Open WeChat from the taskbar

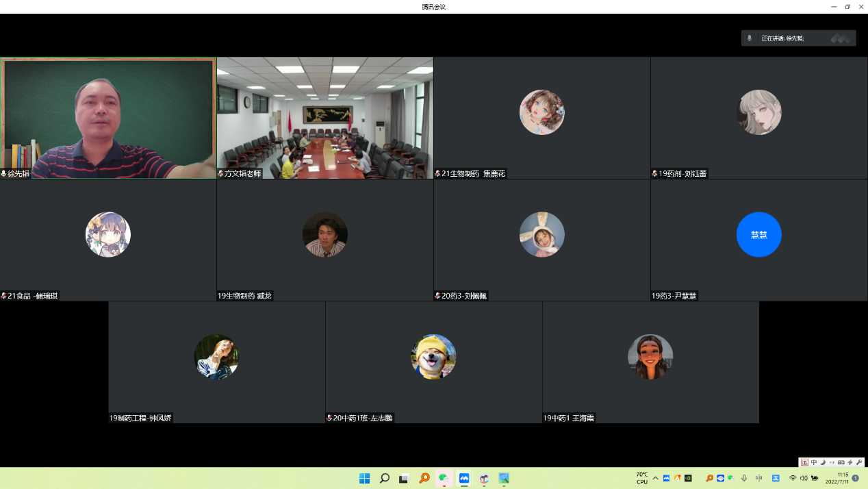444,478
